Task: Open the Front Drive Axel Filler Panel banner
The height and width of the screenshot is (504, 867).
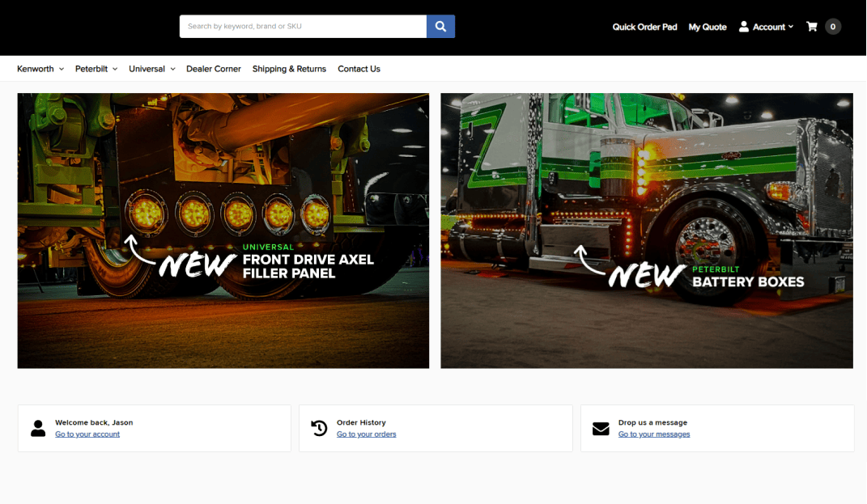Action: coord(223,231)
